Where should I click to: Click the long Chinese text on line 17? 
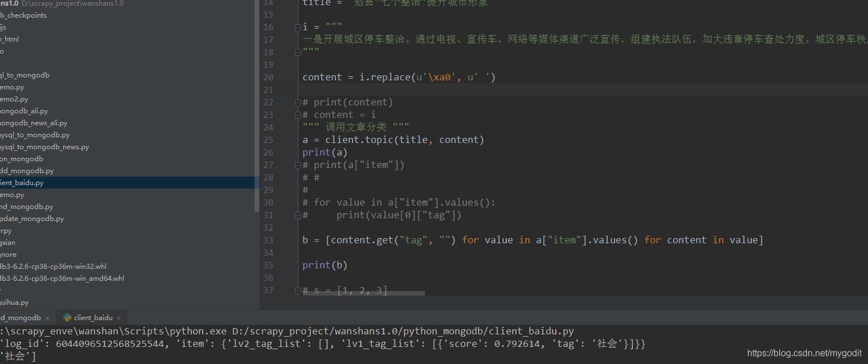585,40
